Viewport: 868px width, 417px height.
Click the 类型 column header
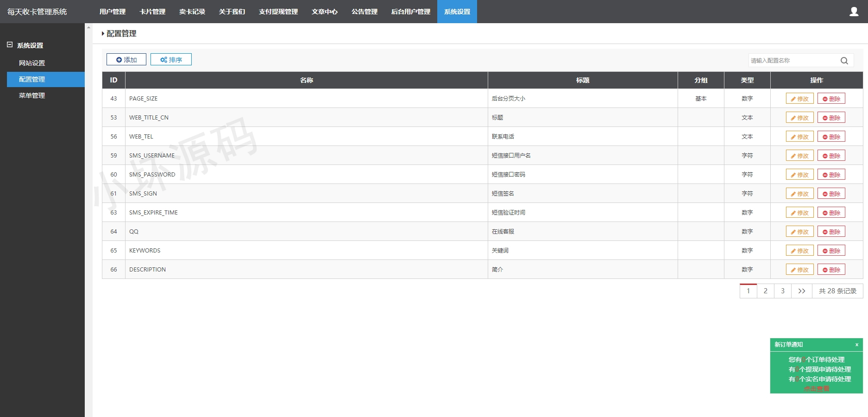tap(747, 80)
